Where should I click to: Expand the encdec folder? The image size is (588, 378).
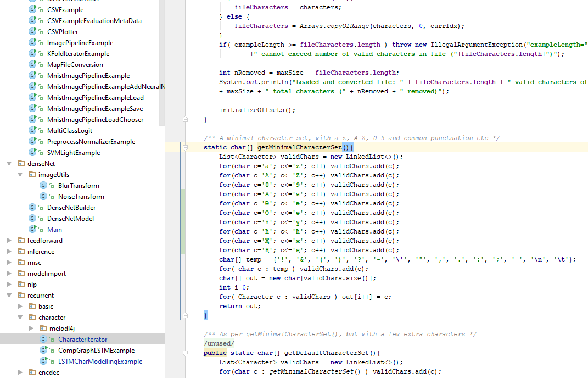point(20,373)
